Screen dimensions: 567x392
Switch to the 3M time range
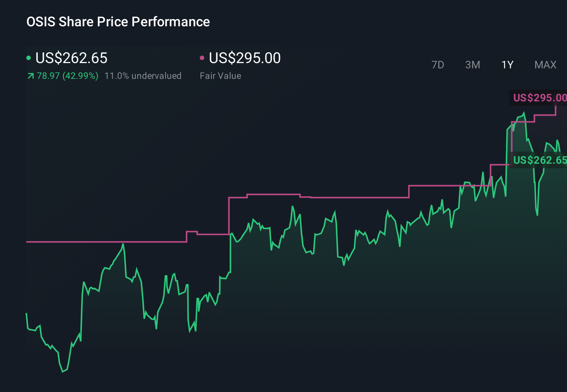pyautogui.click(x=472, y=65)
